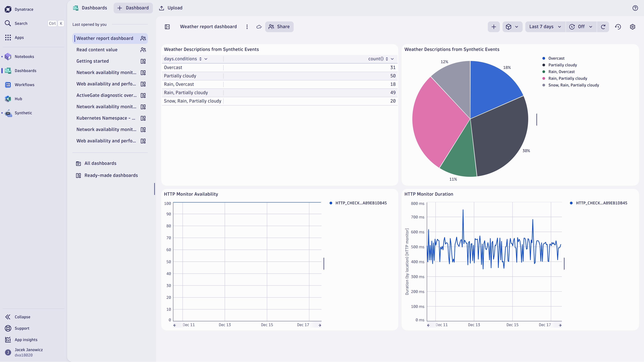Open the document history icon
Screen dimensions: 644x362
618,27
